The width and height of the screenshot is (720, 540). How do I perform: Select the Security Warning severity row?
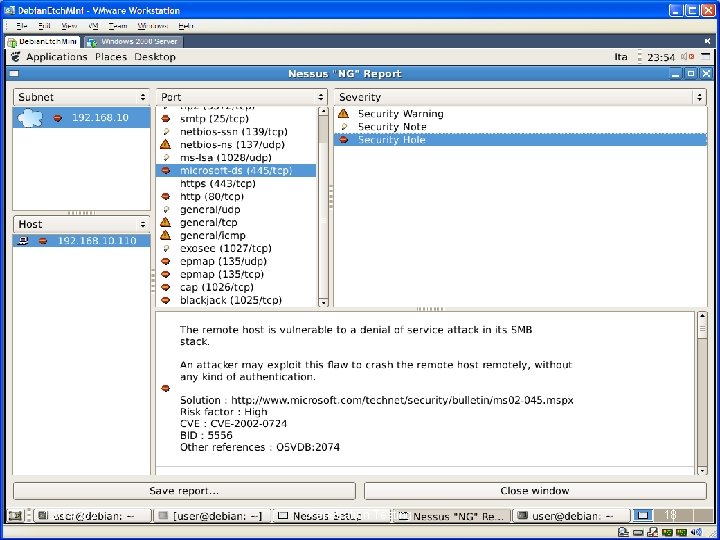pos(520,113)
